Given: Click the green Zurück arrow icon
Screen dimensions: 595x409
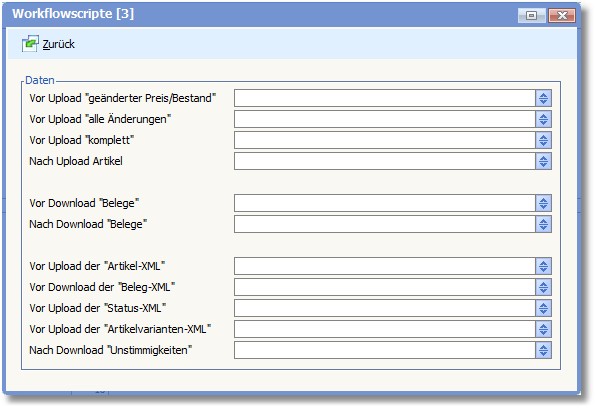Looking at the screenshot, I should pos(30,44).
